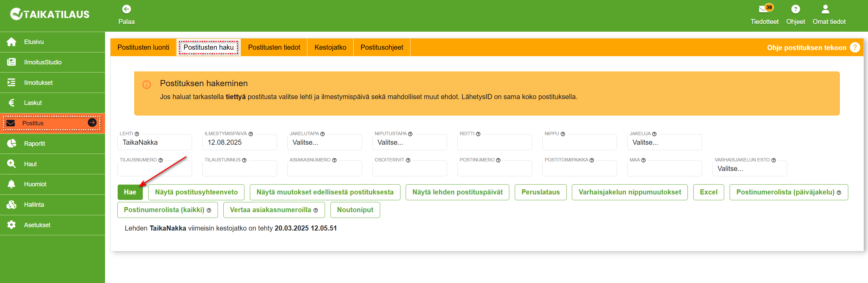Click help icon next to NIPUTUSTAPA label
Image resolution: width=868 pixels, height=283 pixels.
pos(410,134)
